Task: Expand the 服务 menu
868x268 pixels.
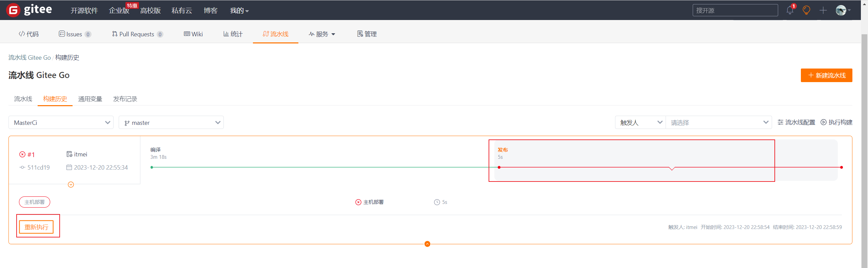Action: coord(322,34)
